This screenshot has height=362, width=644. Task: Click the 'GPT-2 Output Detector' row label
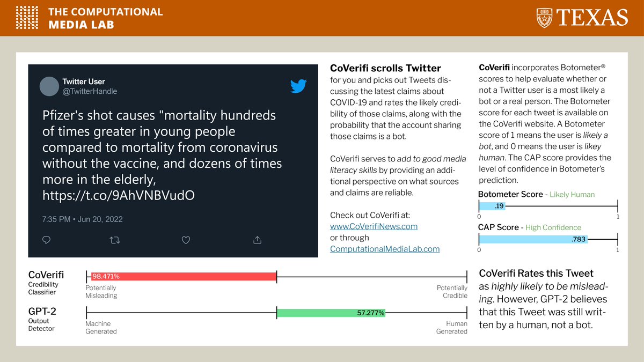[x=42, y=319]
